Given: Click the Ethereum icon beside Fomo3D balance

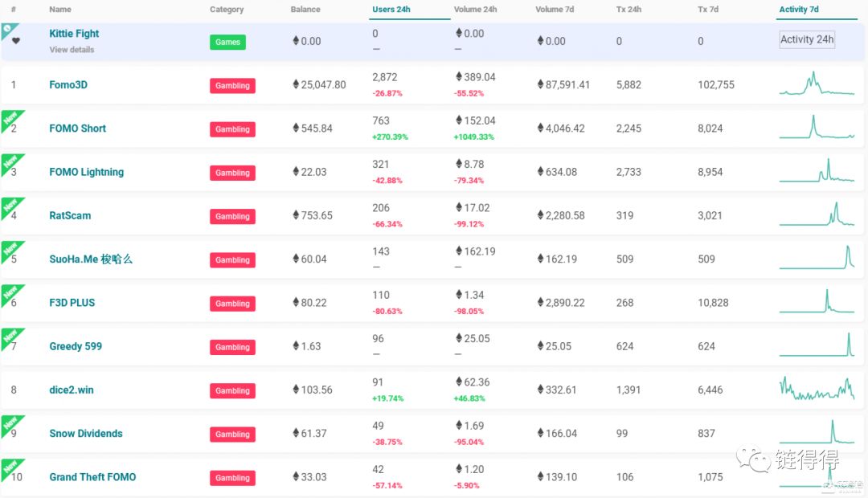Looking at the screenshot, I should [x=296, y=84].
